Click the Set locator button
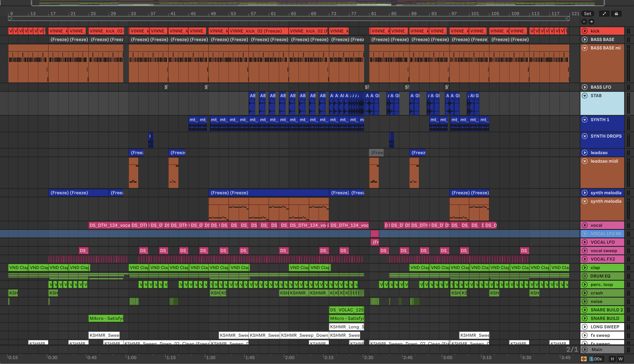634x364 pixels. point(587,14)
